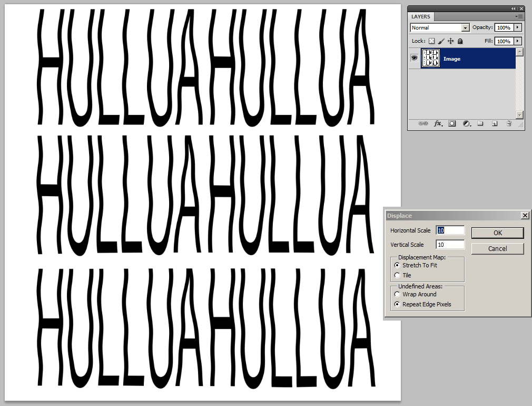
Task: Click the lock all padlock icon
Action: coord(460,41)
